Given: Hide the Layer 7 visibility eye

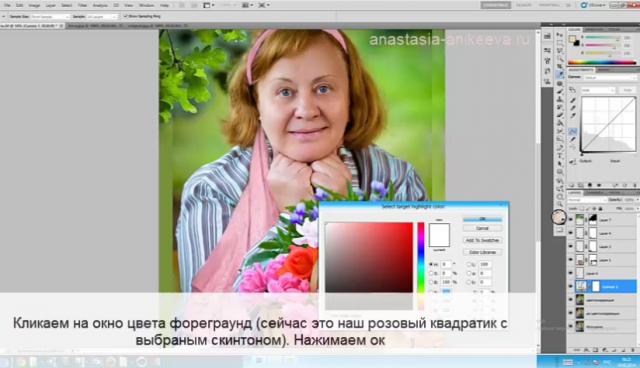Looking at the screenshot, I should pos(571,220).
